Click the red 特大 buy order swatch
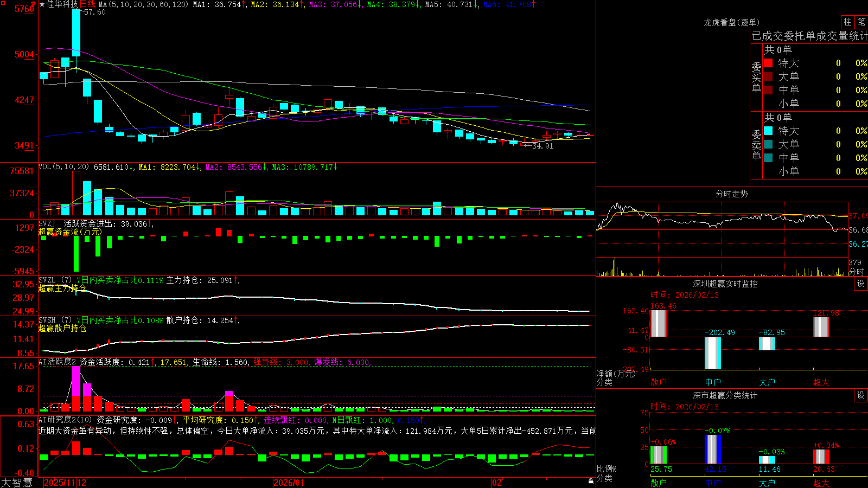 coord(768,63)
